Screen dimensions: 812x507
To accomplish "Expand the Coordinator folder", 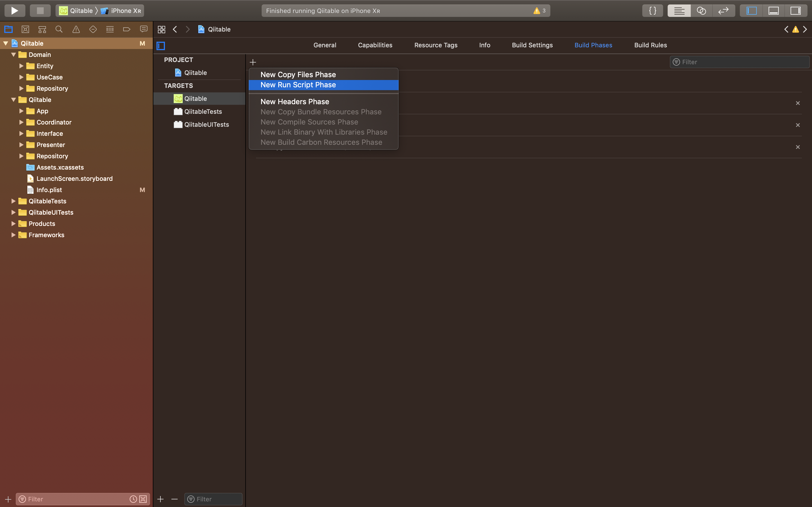I will 21,123.
